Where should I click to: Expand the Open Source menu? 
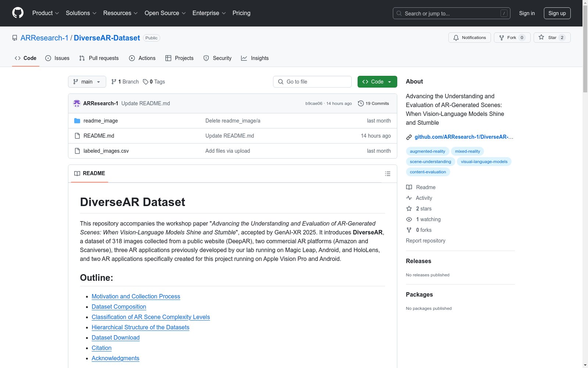(165, 13)
